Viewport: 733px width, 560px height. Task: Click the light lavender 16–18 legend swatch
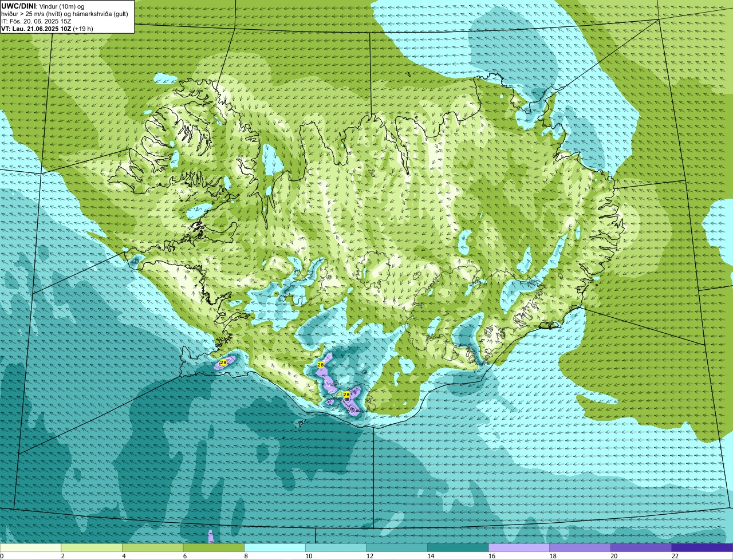click(x=519, y=547)
